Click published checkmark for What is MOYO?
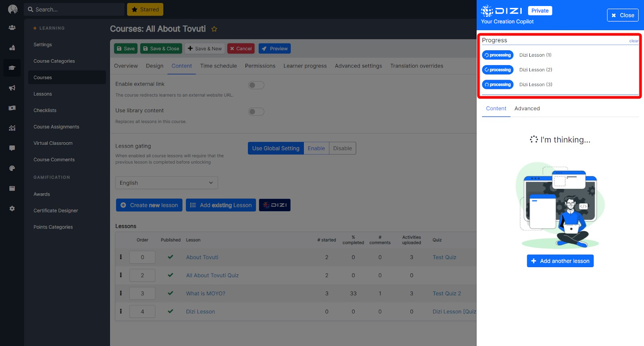This screenshot has width=644, height=346. click(170, 293)
